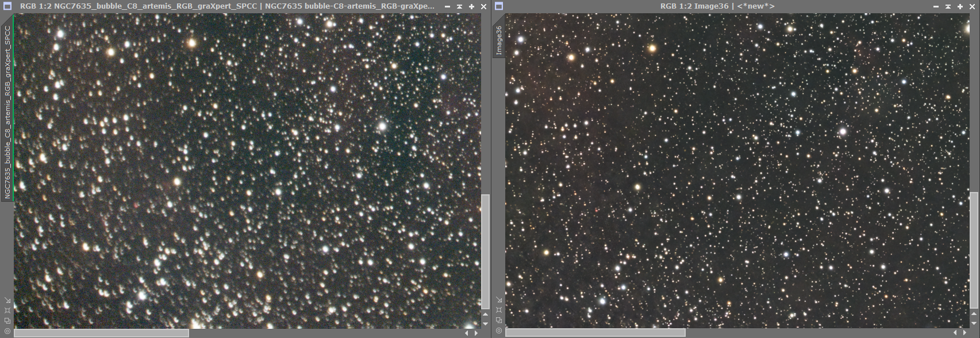Click the vertical scrollbar thumb in NGC7635 window

tap(486, 251)
